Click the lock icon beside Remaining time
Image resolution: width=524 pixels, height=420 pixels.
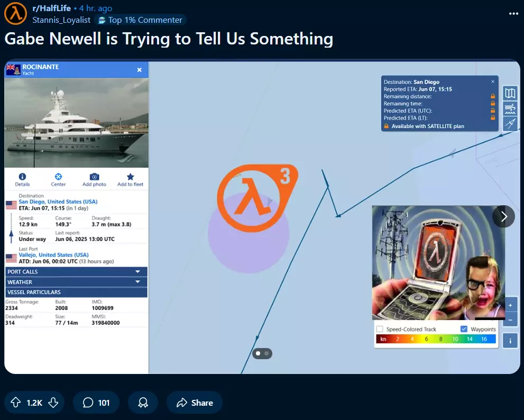click(493, 104)
